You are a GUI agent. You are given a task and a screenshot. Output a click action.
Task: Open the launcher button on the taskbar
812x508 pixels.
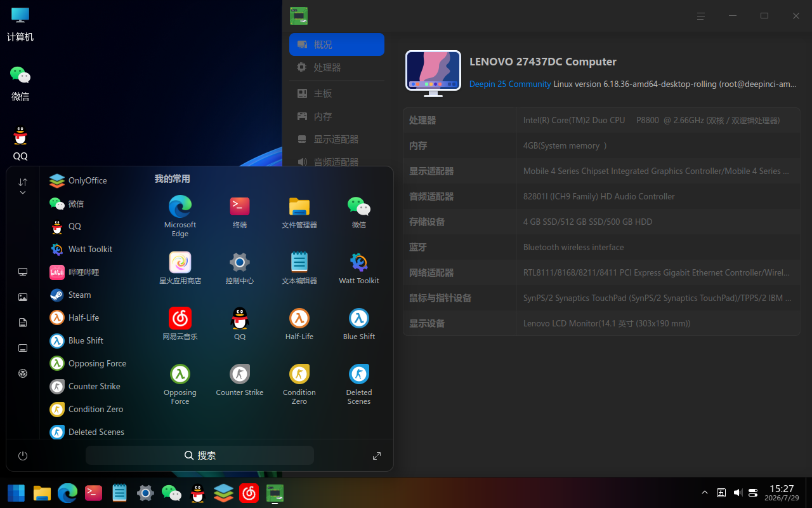click(16, 493)
